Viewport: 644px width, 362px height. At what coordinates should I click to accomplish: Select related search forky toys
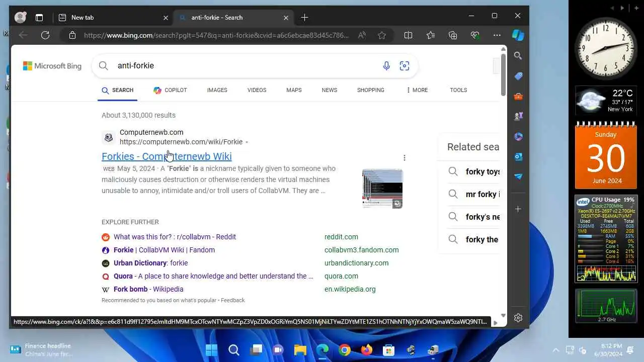click(x=474, y=171)
